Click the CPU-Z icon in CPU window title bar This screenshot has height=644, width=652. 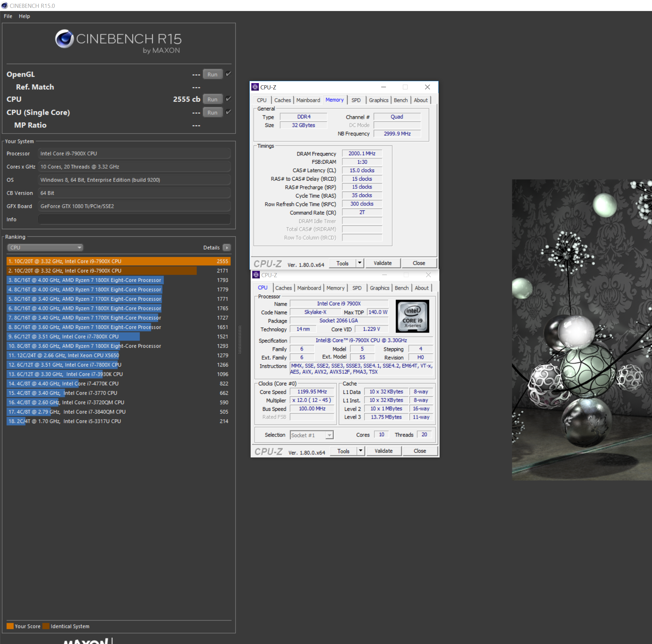[x=256, y=275]
